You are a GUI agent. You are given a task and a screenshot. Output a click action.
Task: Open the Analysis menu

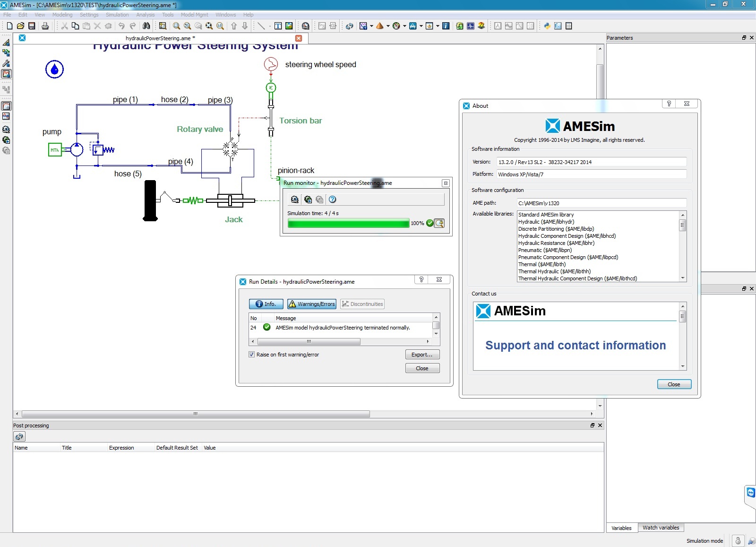(x=146, y=15)
